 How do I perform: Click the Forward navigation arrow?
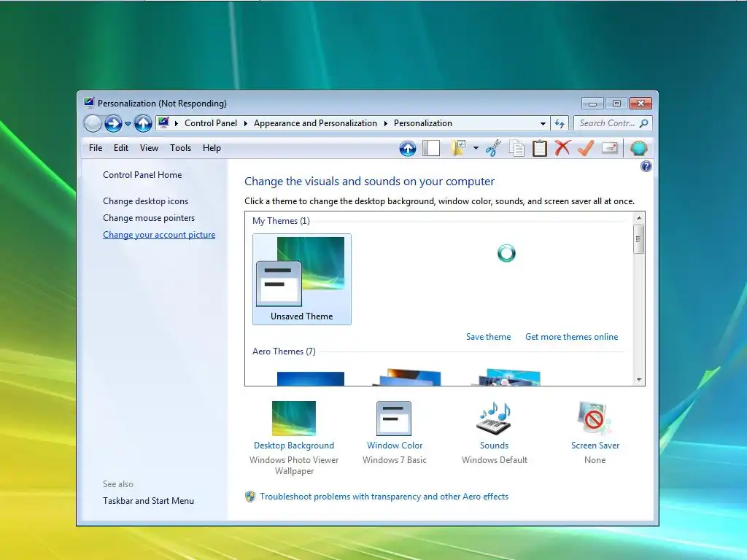pos(113,124)
